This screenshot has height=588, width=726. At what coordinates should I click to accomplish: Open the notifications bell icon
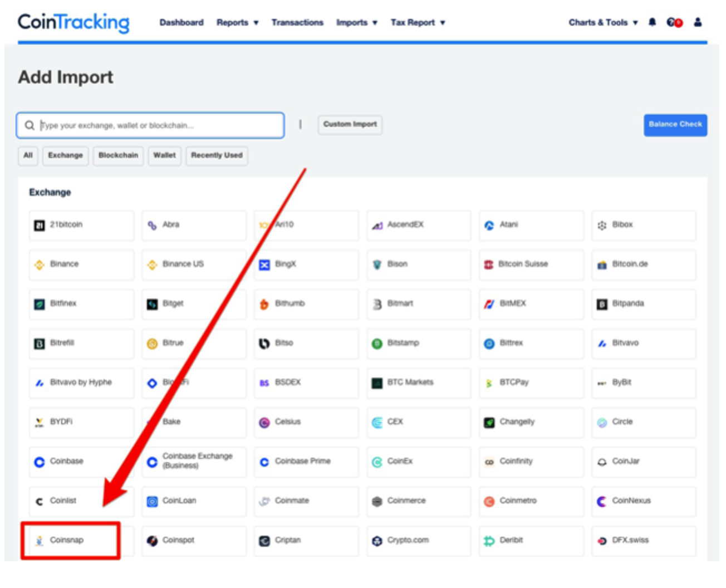pyautogui.click(x=652, y=22)
